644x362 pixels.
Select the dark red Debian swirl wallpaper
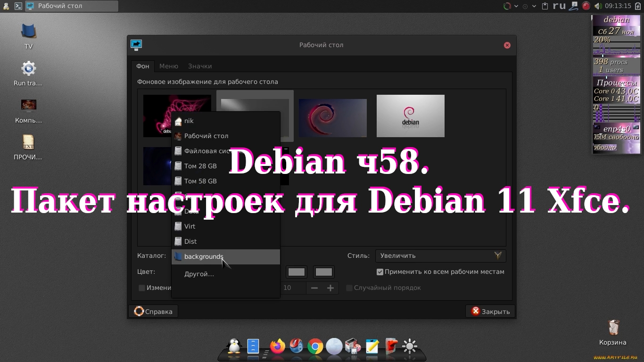pyautogui.click(x=333, y=118)
